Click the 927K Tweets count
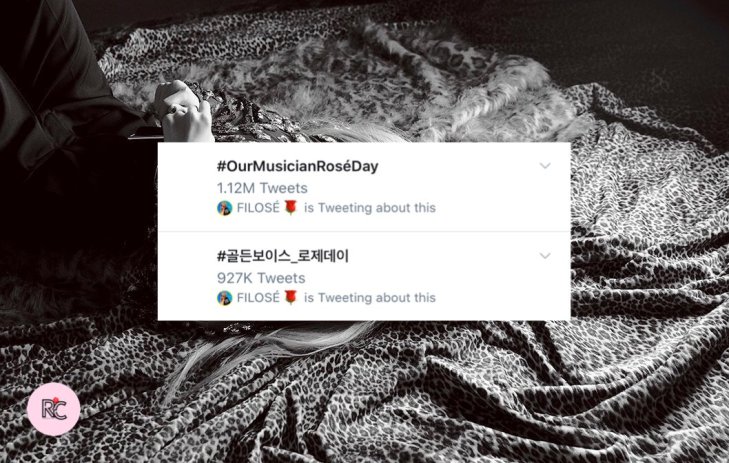Viewport: 729px width, 463px height. pyautogui.click(x=261, y=278)
